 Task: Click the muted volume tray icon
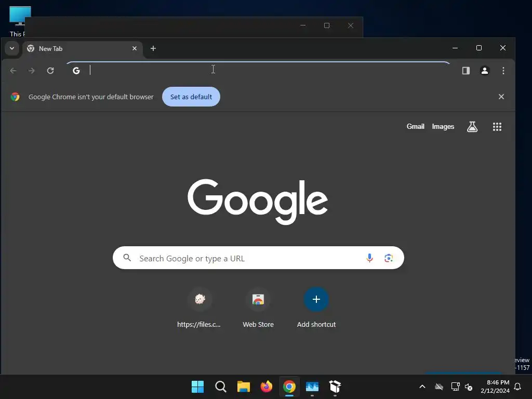(469, 387)
